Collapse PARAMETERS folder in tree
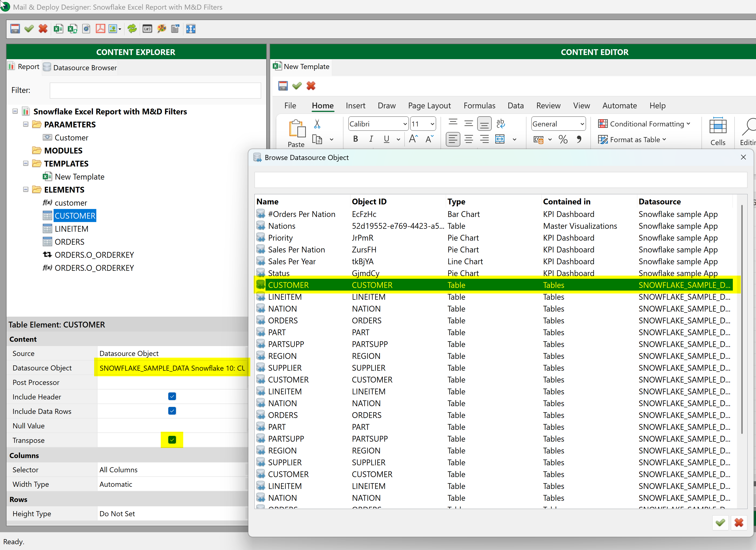 [x=26, y=124]
